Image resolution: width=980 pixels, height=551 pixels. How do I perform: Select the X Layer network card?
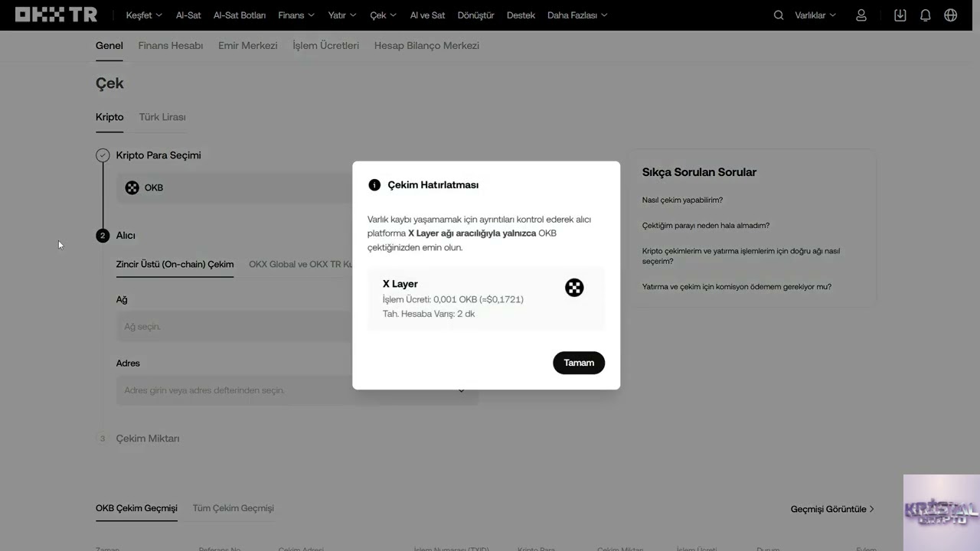486,298
